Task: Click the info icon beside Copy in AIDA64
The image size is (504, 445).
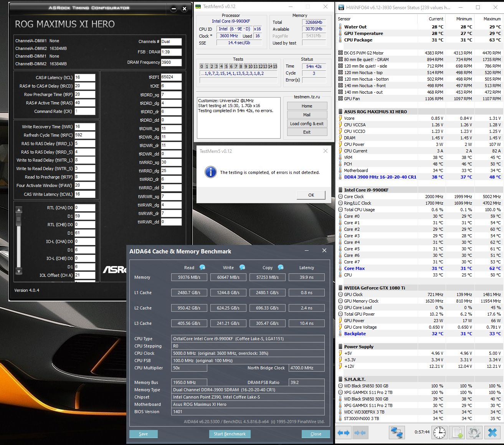Action: point(281,267)
